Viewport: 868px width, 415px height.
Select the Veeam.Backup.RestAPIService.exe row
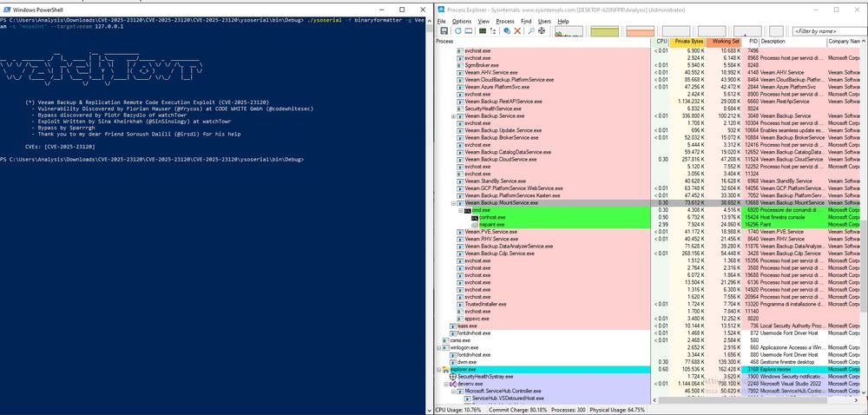tap(648, 102)
